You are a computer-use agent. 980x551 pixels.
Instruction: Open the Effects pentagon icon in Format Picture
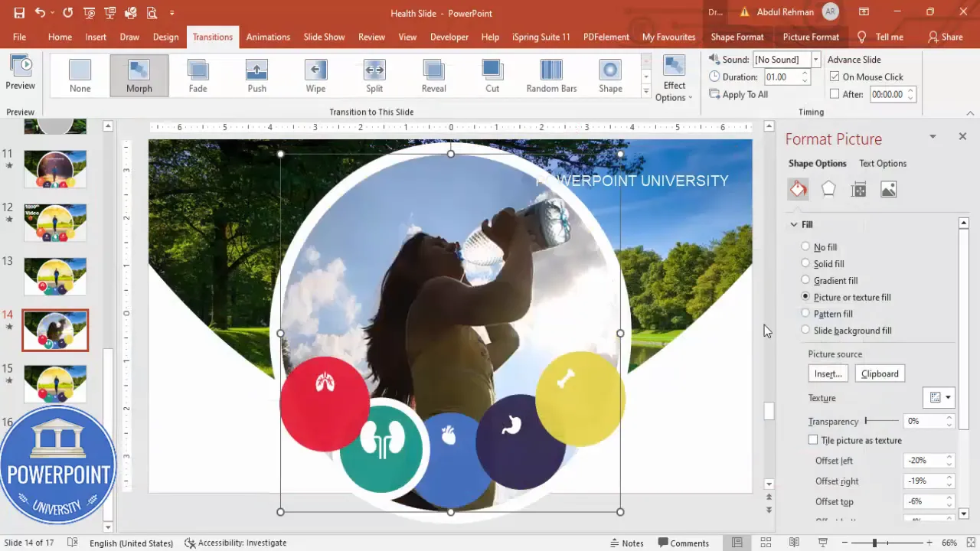point(828,189)
